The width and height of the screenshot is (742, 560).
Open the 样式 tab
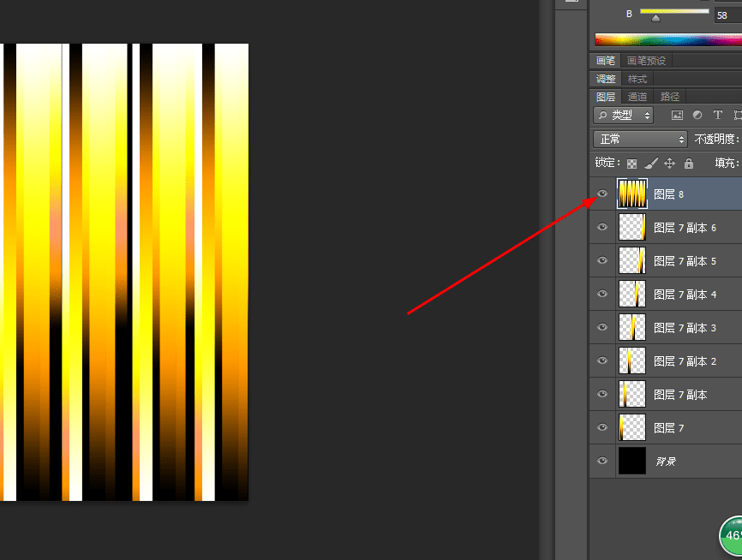(637, 79)
